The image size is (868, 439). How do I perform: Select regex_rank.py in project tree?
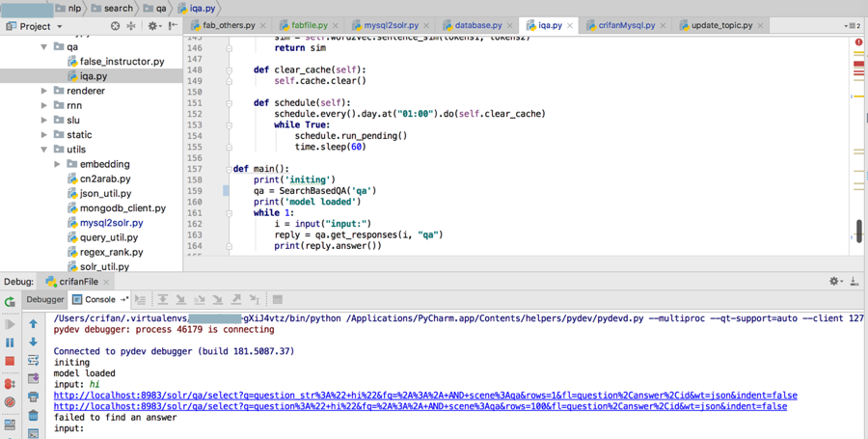105,252
